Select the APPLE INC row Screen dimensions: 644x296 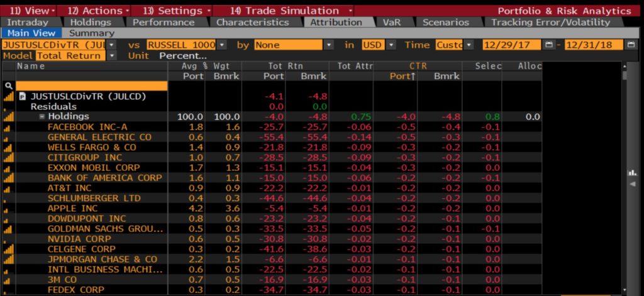point(271,208)
